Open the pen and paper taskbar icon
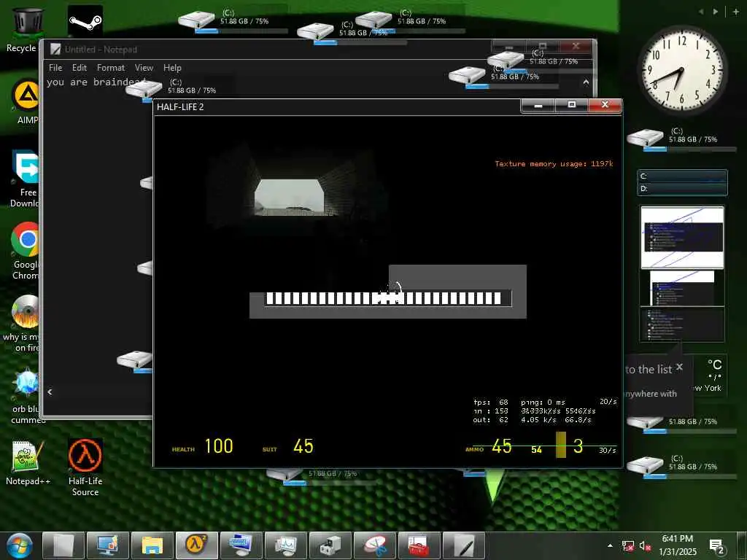This screenshot has width=747, height=560. [x=463, y=545]
